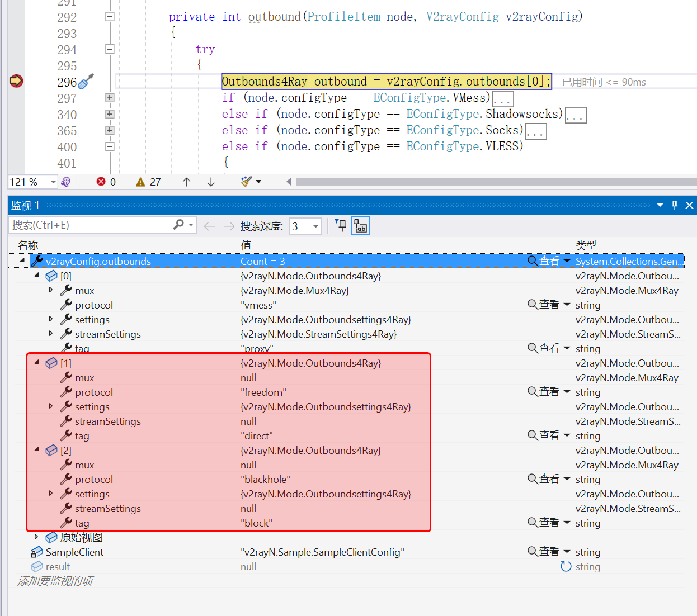Image resolution: width=697 pixels, height=616 pixels.
Task: Open the 121 % zoom dropdown
Action: [53, 182]
